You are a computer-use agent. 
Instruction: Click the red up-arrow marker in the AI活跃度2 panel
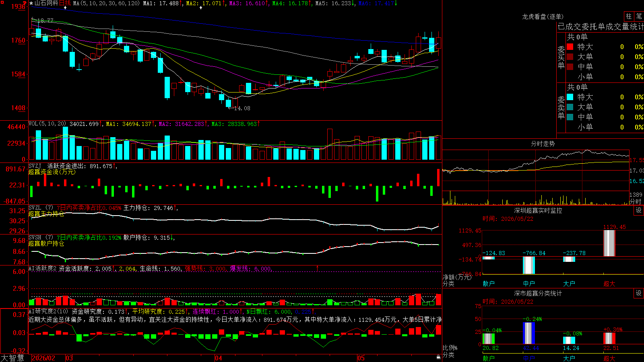318,268
